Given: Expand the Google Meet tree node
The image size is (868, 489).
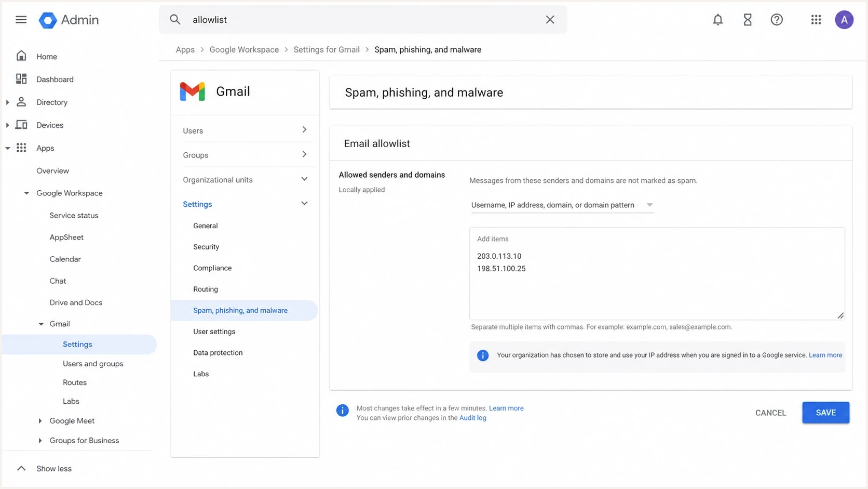Looking at the screenshot, I should point(40,421).
